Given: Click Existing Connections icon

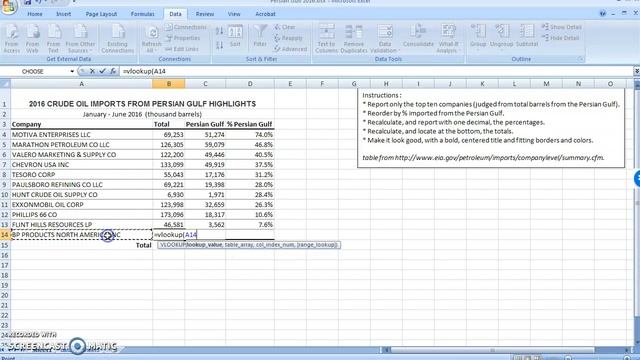Looking at the screenshot, I should [118, 39].
